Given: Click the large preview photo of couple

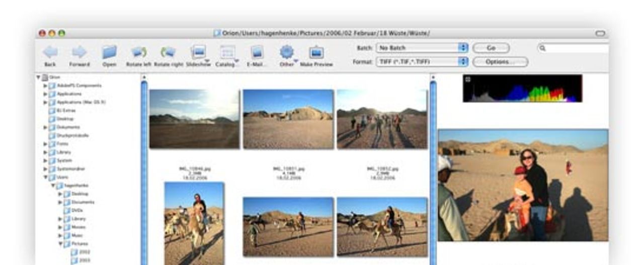Looking at the screenshot, I should pos(523,186).
